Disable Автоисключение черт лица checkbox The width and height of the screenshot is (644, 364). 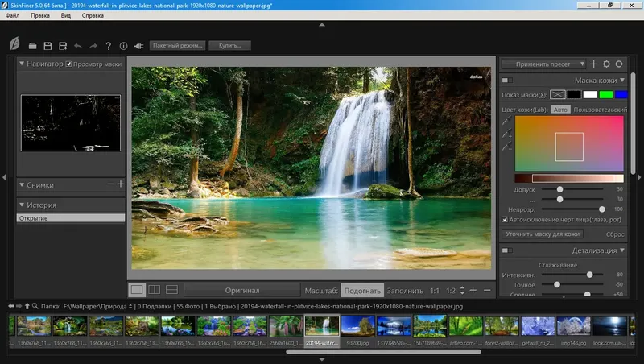(x=505, y=219)
